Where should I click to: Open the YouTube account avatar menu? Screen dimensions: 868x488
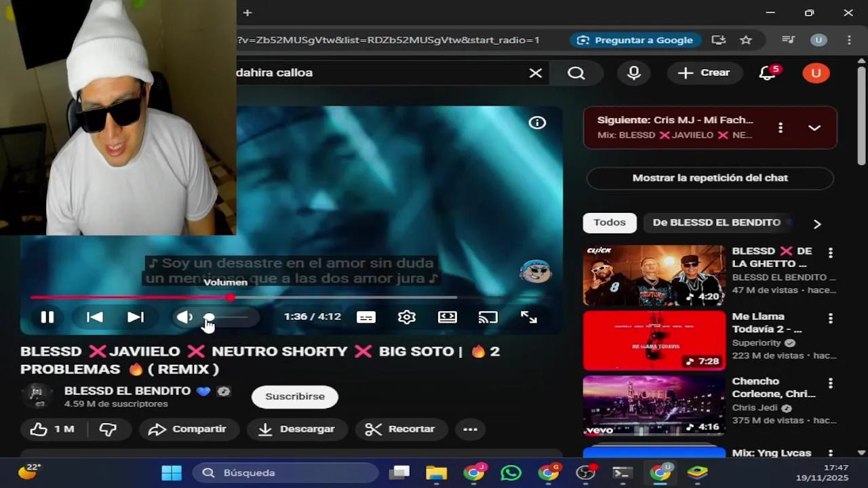click(x=816, y=73)
